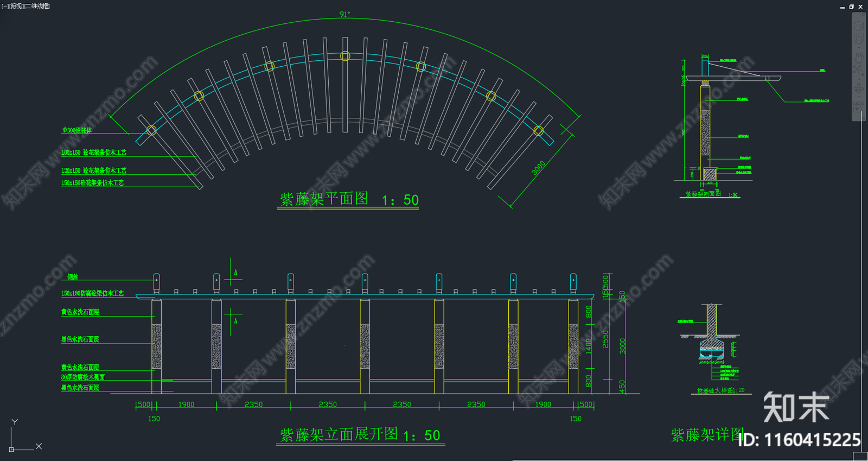Select the title text 紫藤架平面图
The height and width of the screenshot is (461, 868).
[x=324, y=199]
